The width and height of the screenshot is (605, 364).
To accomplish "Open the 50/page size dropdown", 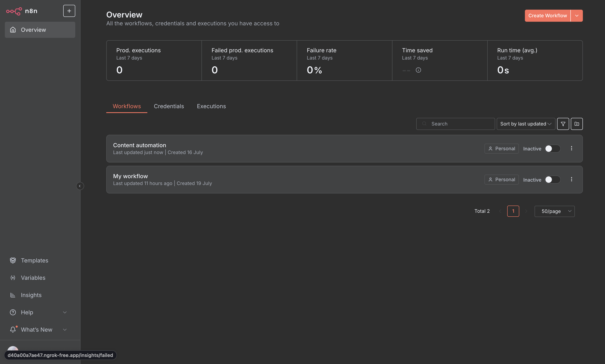I will tap(554, 211).
